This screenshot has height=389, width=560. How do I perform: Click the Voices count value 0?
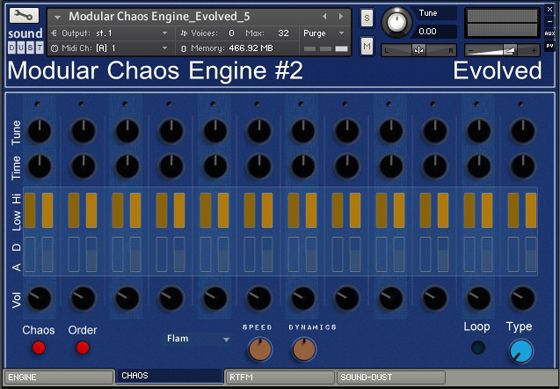pyautogui.click(x=231, y=33)
